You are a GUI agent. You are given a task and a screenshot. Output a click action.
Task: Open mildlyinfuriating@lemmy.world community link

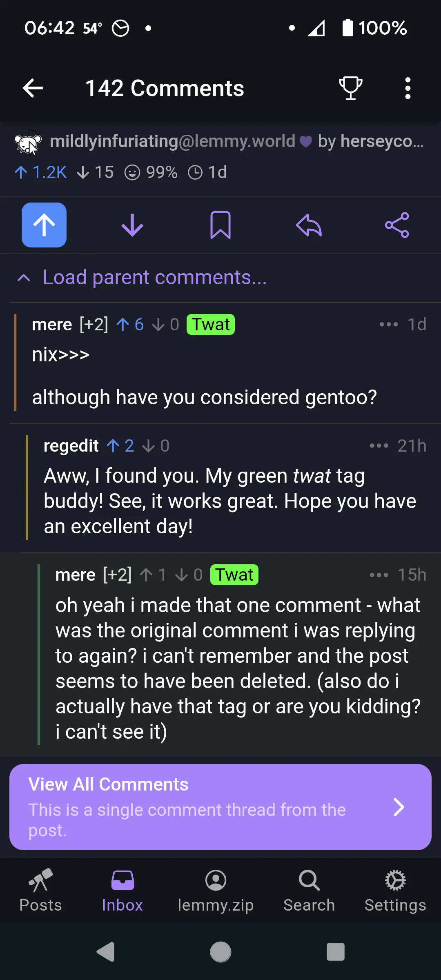(172, 141)
